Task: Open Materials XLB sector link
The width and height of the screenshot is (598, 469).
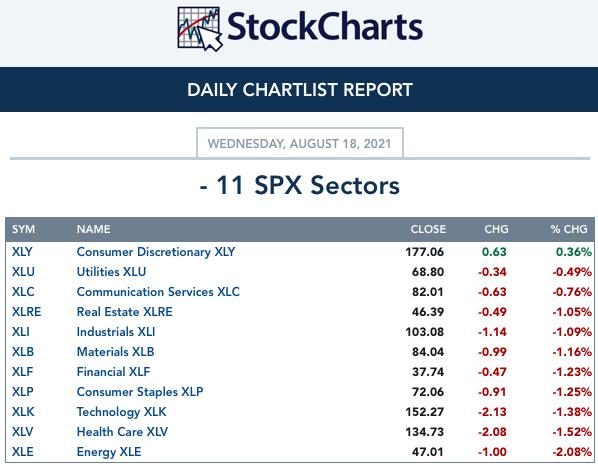Action: 116,352
